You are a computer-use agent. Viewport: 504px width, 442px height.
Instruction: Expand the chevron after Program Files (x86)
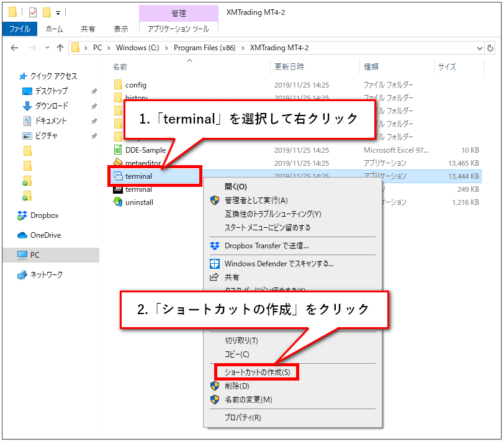(x=243, y=48)
